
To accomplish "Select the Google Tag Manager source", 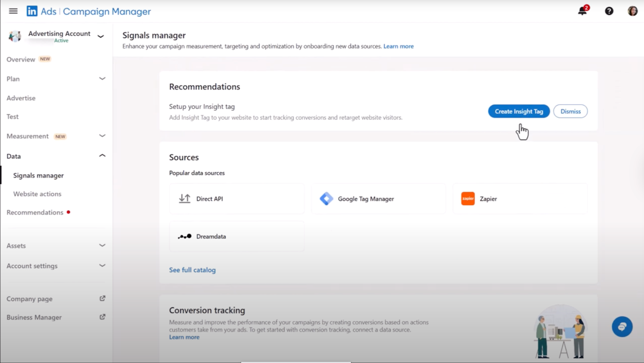I will pos(378,198).
